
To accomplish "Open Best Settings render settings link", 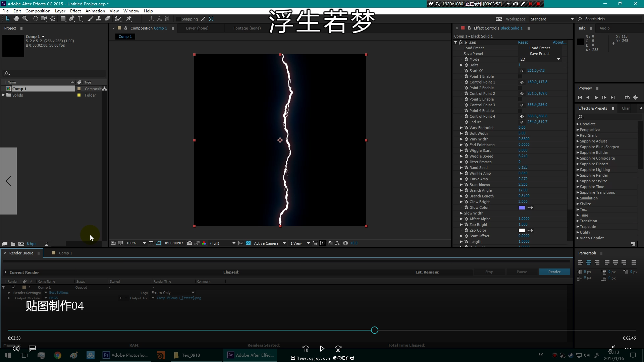I will click(x=59, y=293).
